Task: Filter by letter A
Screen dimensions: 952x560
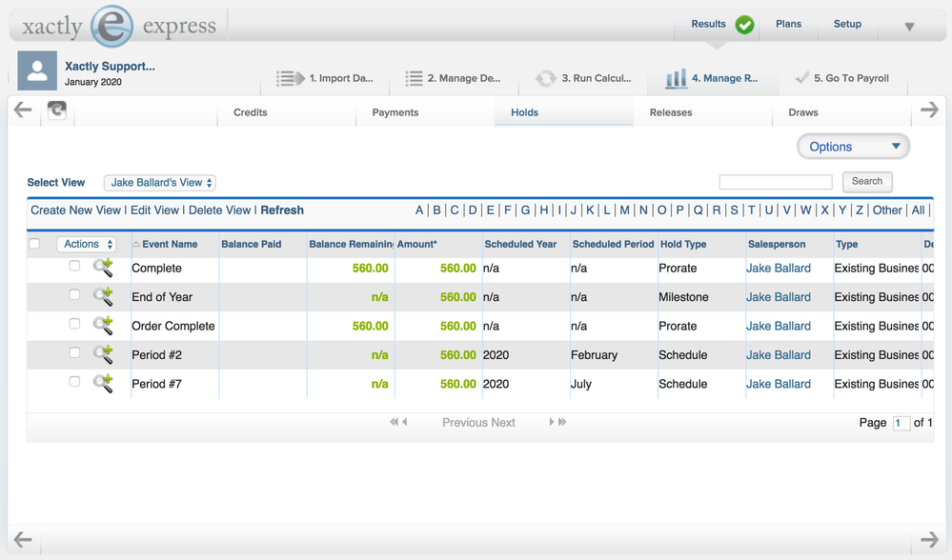Action: pos(419,210)
